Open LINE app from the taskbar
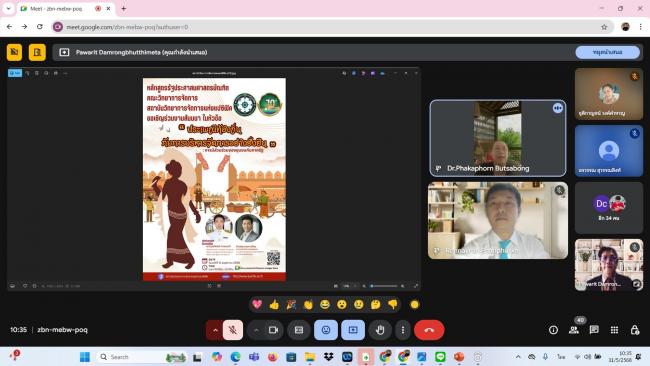The image size is (650, 366). 440,357
